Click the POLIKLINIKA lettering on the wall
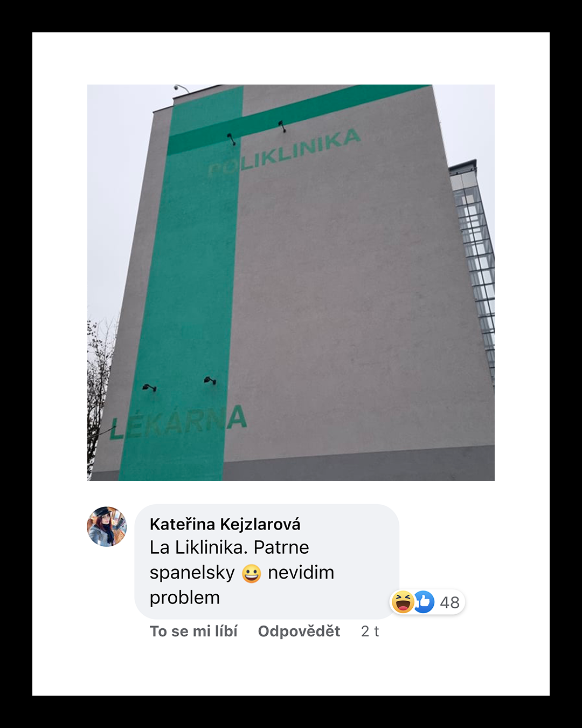 284,153
